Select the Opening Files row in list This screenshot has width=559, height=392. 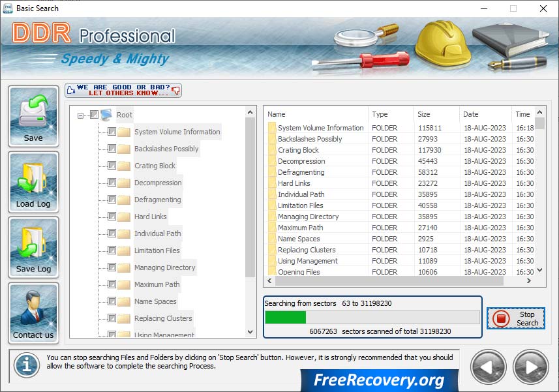click(x=400, y=271)
